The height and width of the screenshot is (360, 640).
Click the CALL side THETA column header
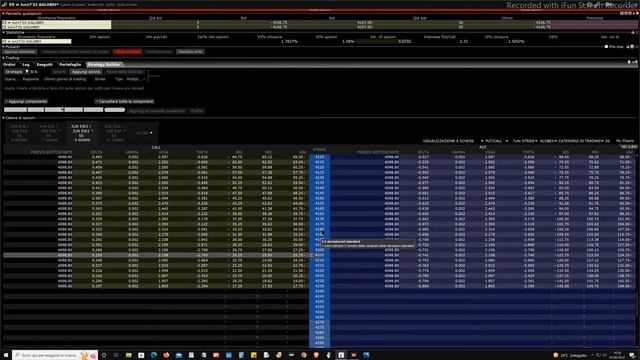point(202,152)
